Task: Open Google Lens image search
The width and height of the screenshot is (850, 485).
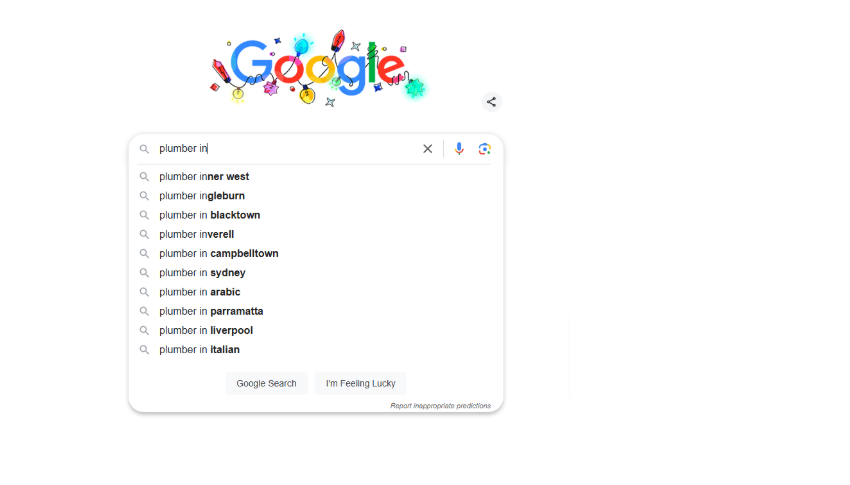Action: pos(485,149)
